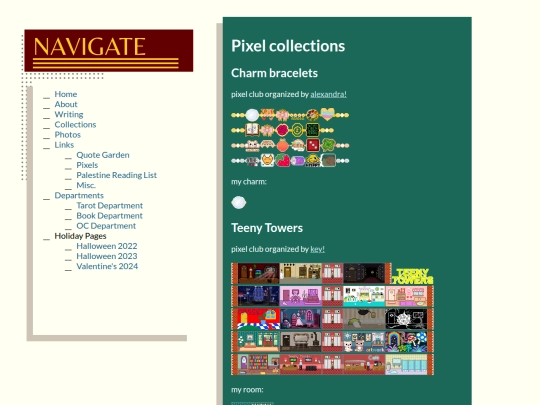The height and width of the screenshot is (405, 540).
Task: Click the orange cat head charm
Action: 268,160
